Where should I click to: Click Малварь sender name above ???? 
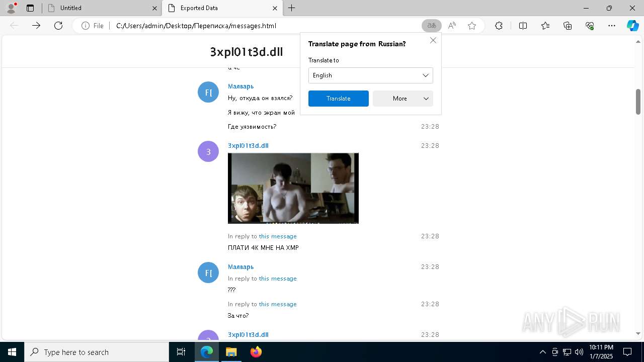click(x=240, y=267)
